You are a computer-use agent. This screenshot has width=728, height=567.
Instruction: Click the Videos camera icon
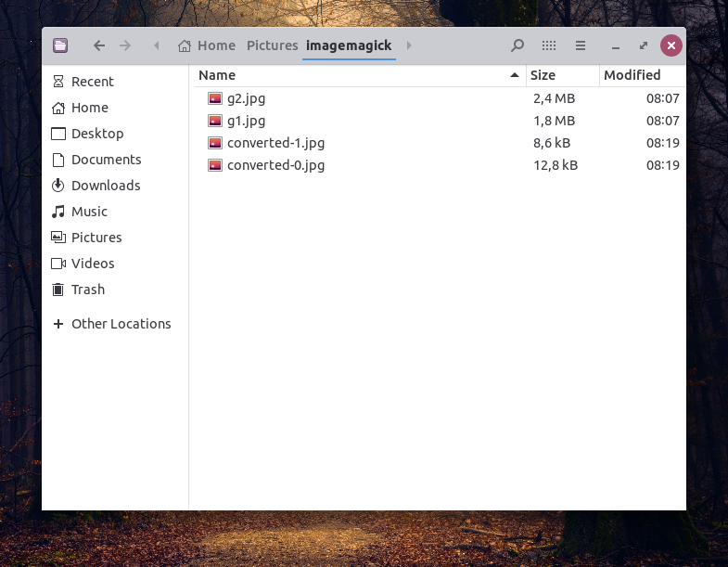[58, 264]
